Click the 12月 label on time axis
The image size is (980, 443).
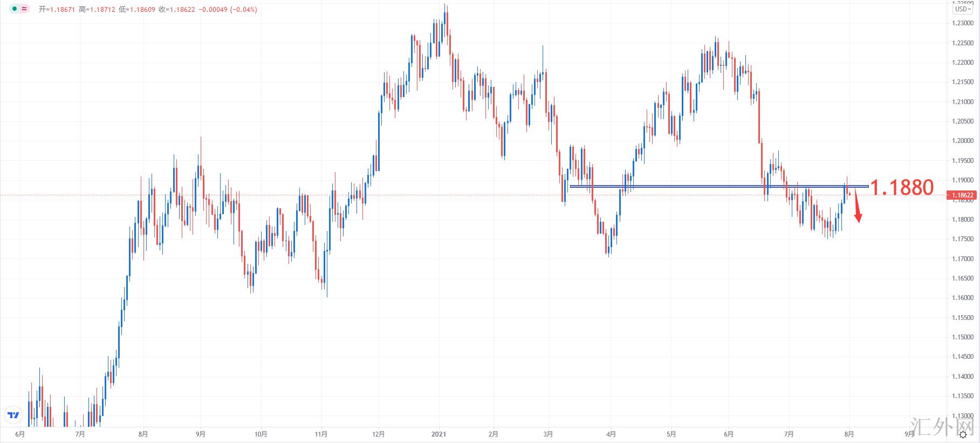pos(379,434)
